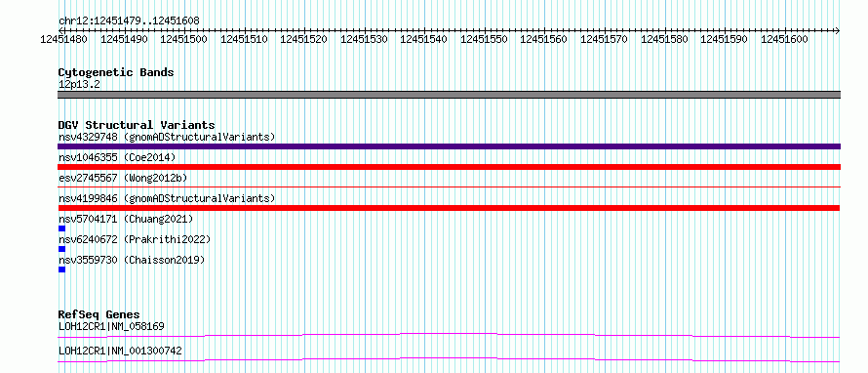This screenshot has height=373, width=868.
Task: Click ruler tick label 12451600
Action: click(x=784, y=39)
